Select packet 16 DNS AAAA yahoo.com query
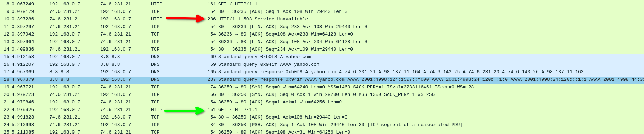This screenshot has width=644, height=134. pyautogui.click(x=322, y=64)
